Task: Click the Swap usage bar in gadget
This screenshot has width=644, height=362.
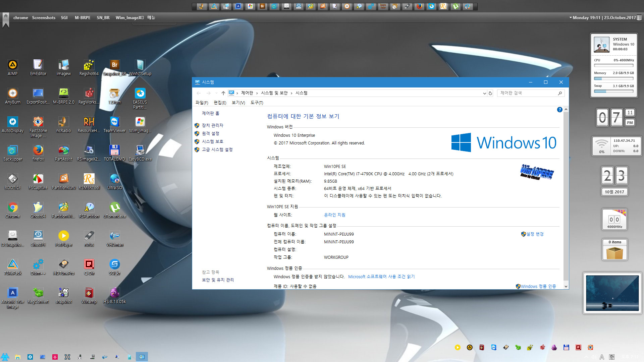Action: (613, 91)
